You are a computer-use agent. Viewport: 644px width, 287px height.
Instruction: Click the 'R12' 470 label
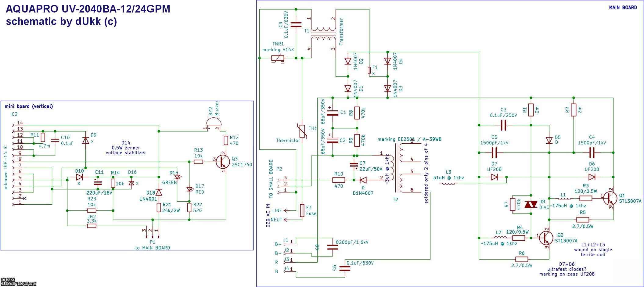tap(234, 138)
